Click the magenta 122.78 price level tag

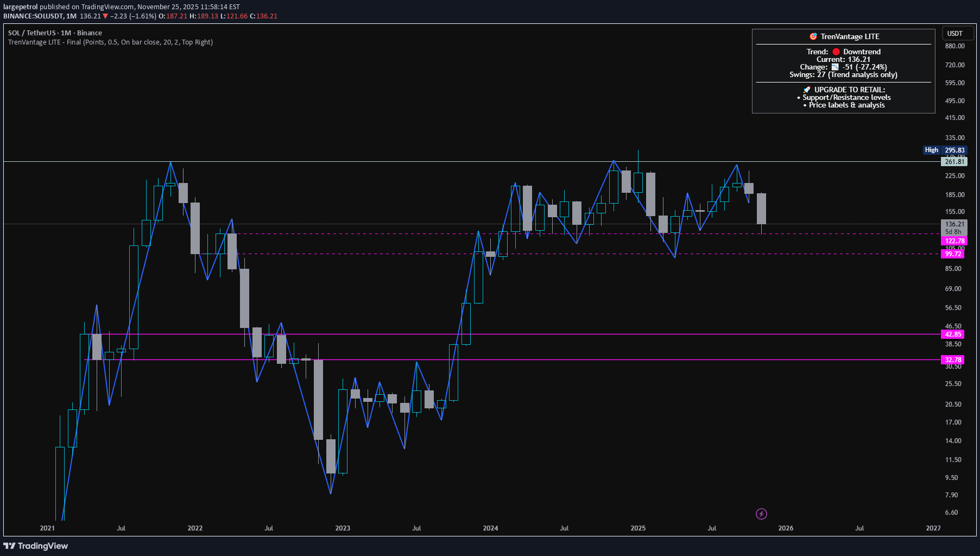954,241
